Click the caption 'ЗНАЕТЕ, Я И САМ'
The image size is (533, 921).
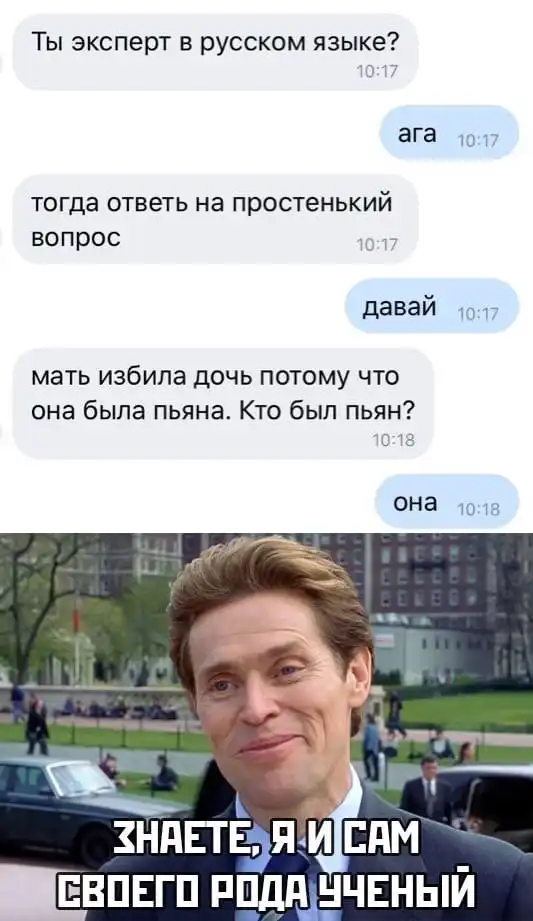point(266,842)
